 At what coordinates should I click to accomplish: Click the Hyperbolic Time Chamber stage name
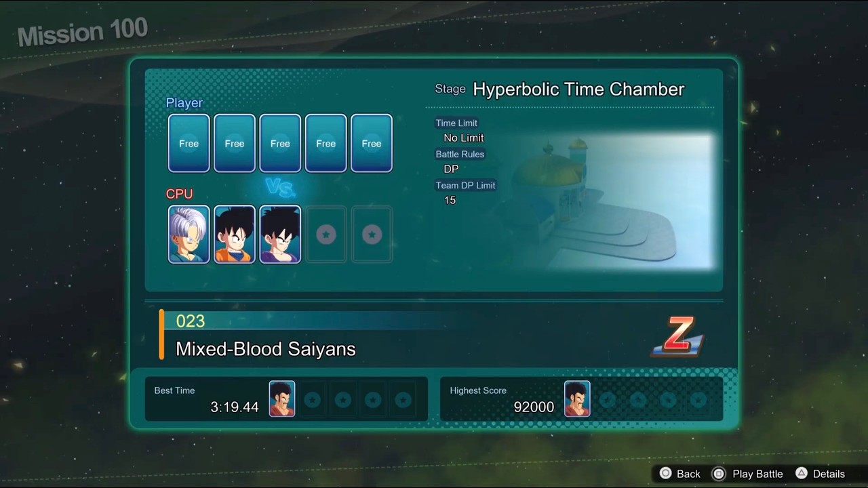coord(578,89)
